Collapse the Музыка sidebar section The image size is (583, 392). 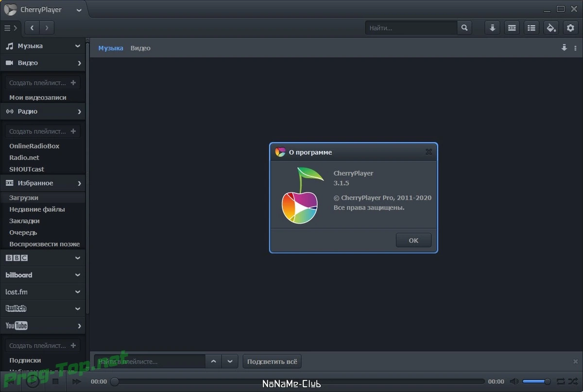(43, 46)
